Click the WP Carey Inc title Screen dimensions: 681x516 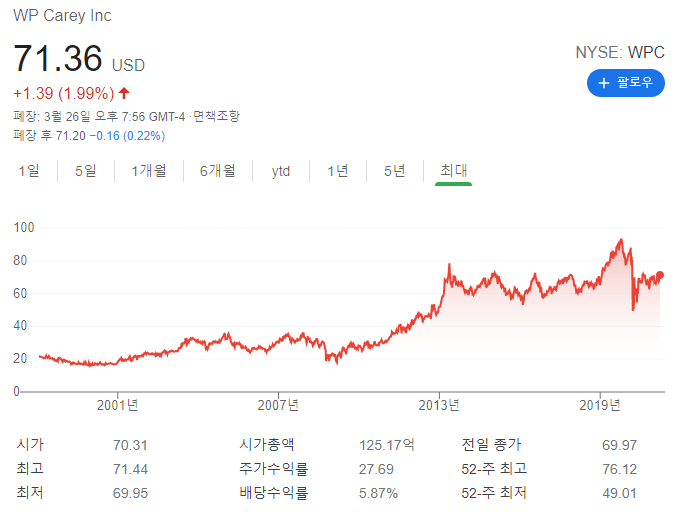pyautogui.click(x=62, y=15)
